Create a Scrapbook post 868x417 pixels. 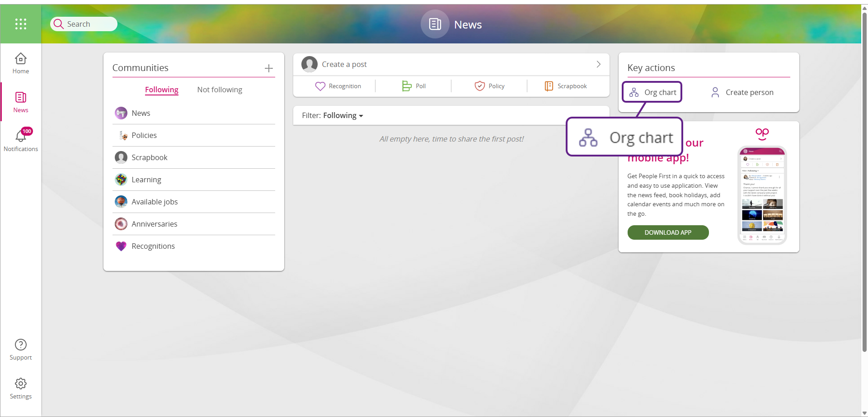[x=565, y=86]
